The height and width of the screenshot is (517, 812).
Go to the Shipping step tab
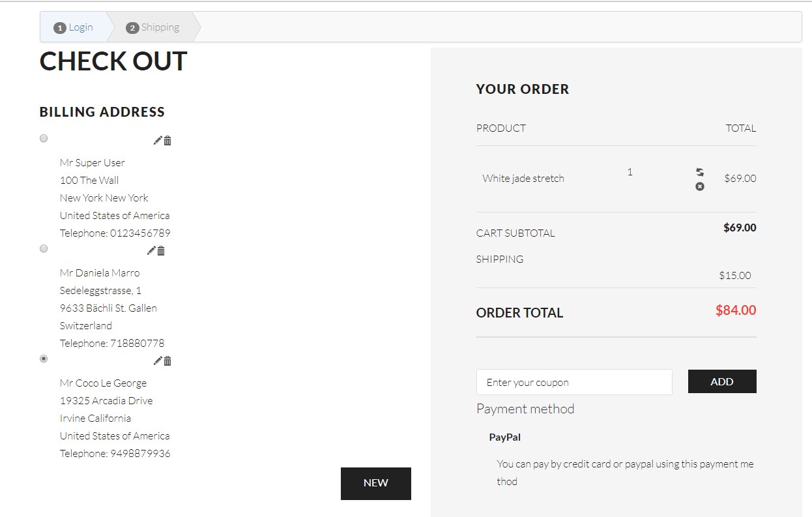[x=153, y=27]
